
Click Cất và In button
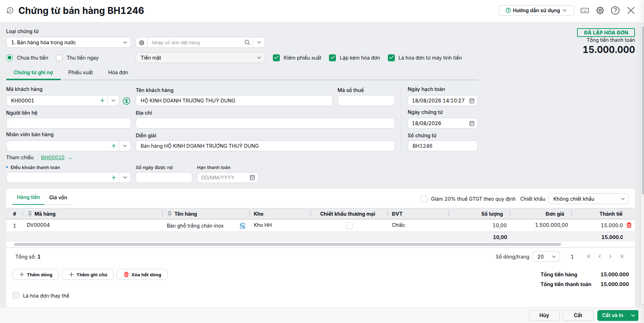[x=613, y=315]
